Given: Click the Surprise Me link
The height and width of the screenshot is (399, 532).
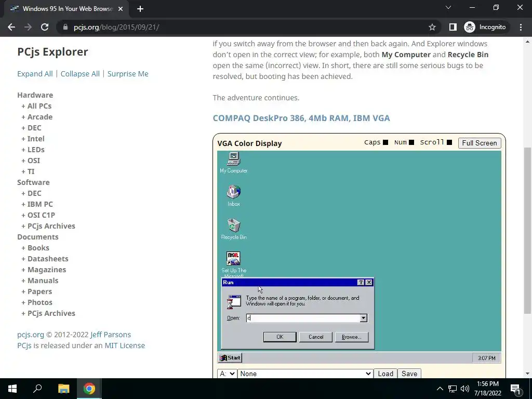Looking at the screenshot, I should (x=128, y=74).
